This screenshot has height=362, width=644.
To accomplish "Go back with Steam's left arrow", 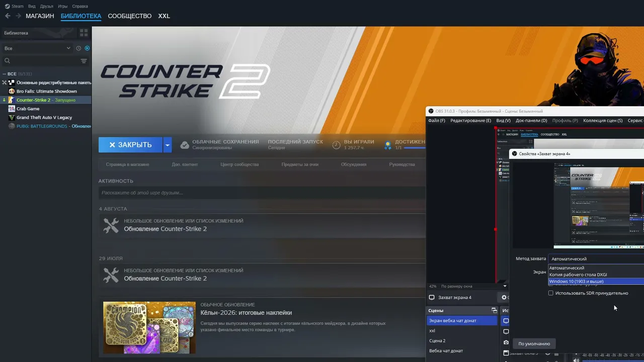I will pos(7,16).
